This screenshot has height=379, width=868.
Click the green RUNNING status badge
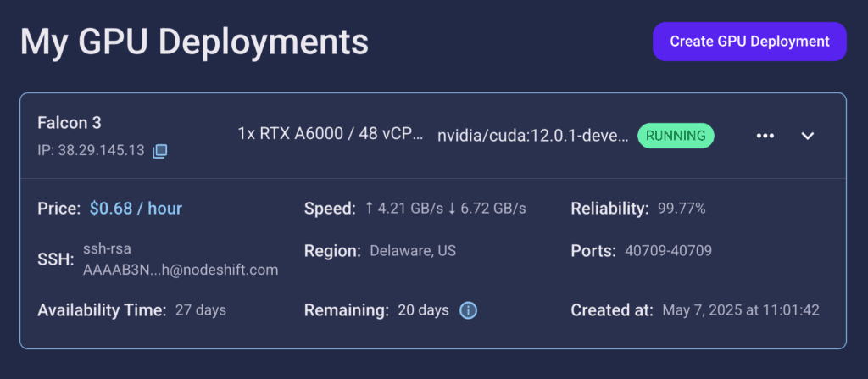pos(676,135)
